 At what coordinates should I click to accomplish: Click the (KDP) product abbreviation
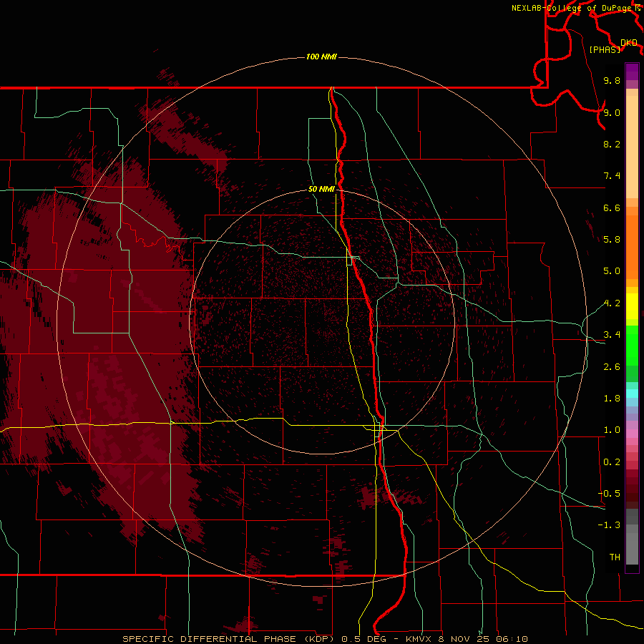pyautogui.click(x=321, y=639)
